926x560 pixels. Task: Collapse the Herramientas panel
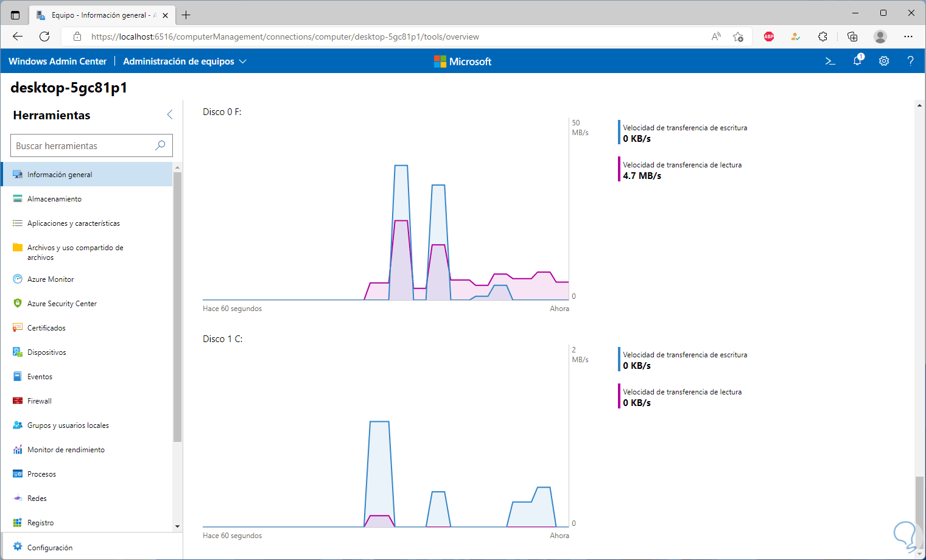[170, 114]
